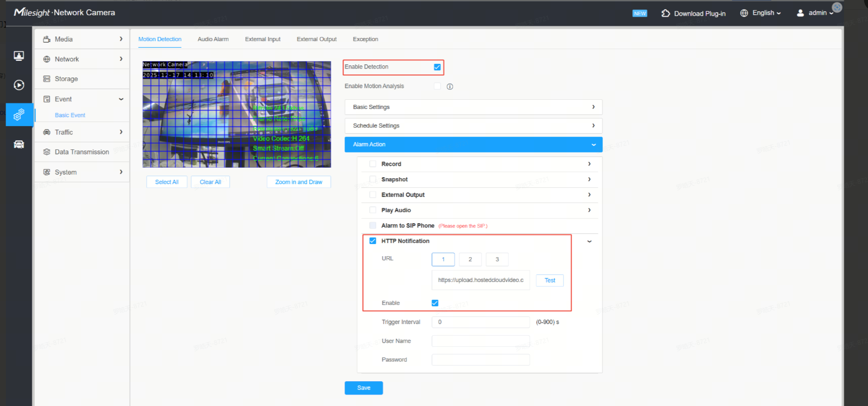
Task: Click the Network globe icon
Action: tap(47, 59)
